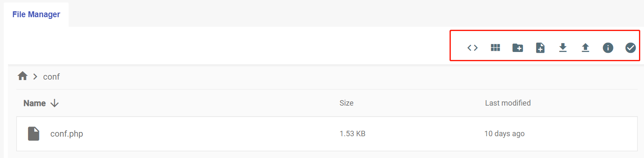Sort files by Size column header
644x158 pixels.
346,103
